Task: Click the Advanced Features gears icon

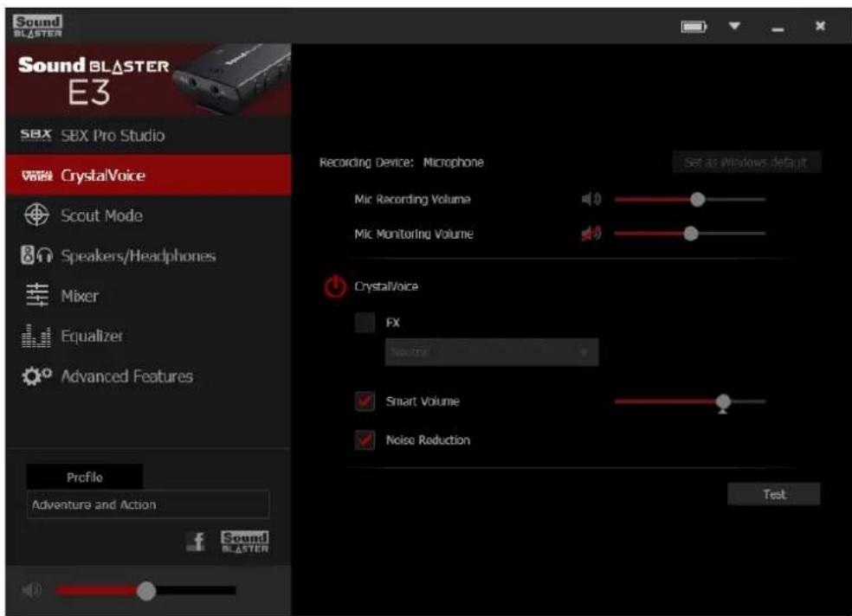Action: click(x=36, y=375)
